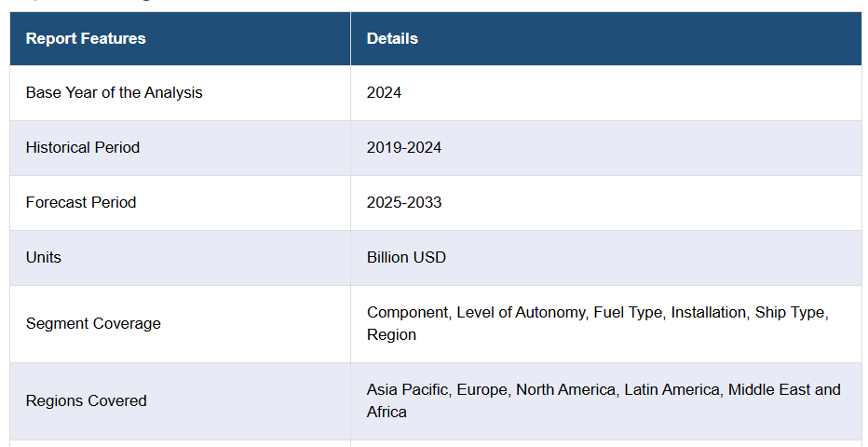The width and height of the screenshot is (868, 447).
Task: Click the word "Component" in Segment Coverage
Action: pos(407,312)
